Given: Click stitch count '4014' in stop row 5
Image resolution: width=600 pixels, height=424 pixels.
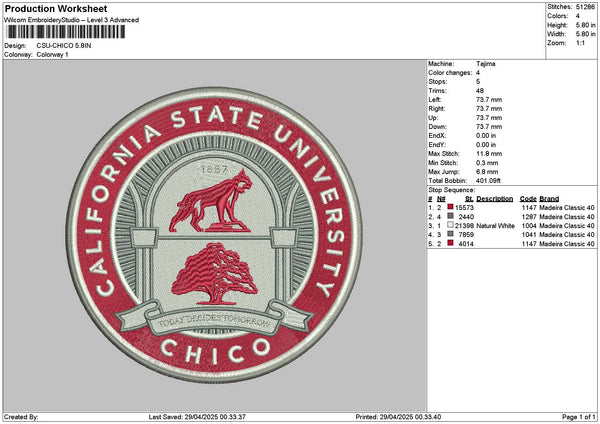Looking at the screenshot, I should tap(466, 244).
